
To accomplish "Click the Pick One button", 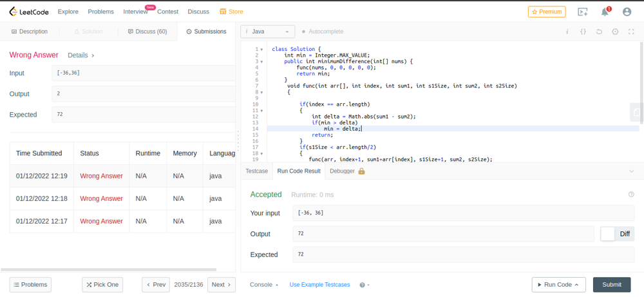I will (102, 285).
